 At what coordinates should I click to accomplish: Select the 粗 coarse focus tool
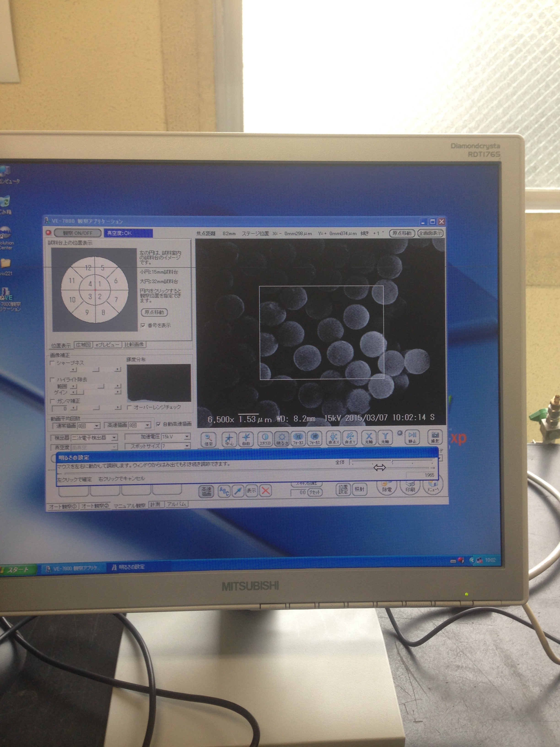tap(298, 439)
